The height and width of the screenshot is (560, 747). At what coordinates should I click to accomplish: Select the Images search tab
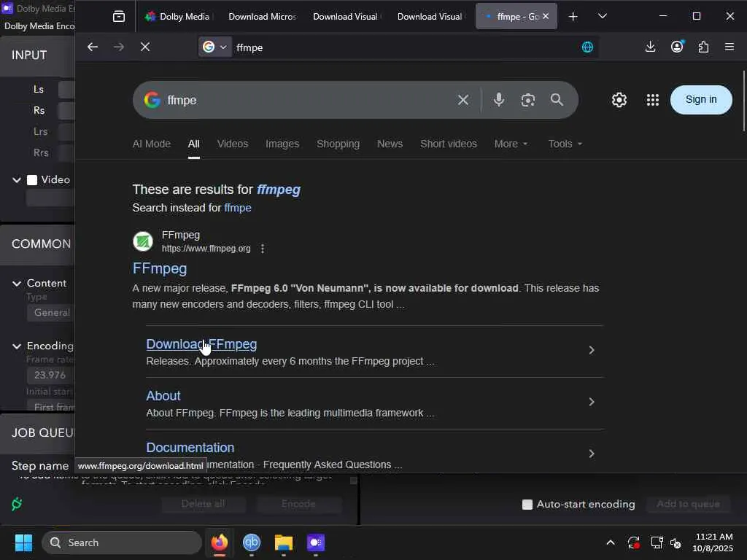282,144
